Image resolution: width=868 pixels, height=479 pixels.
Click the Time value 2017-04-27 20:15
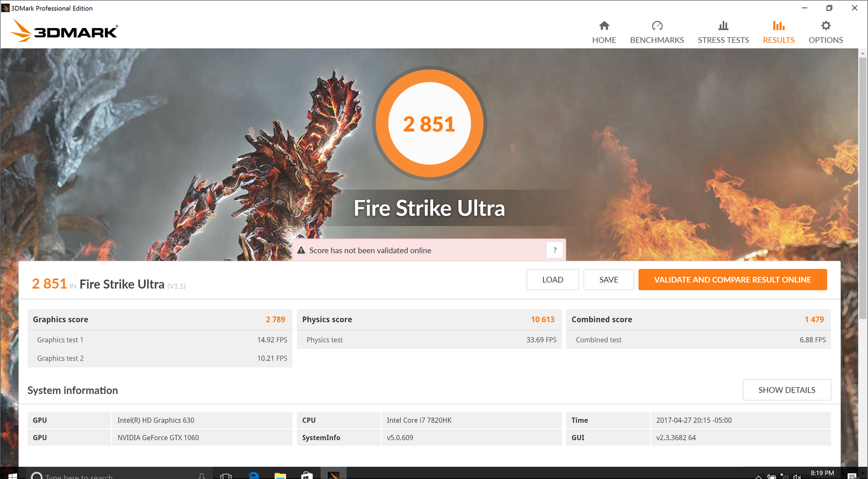coord(694,420)
